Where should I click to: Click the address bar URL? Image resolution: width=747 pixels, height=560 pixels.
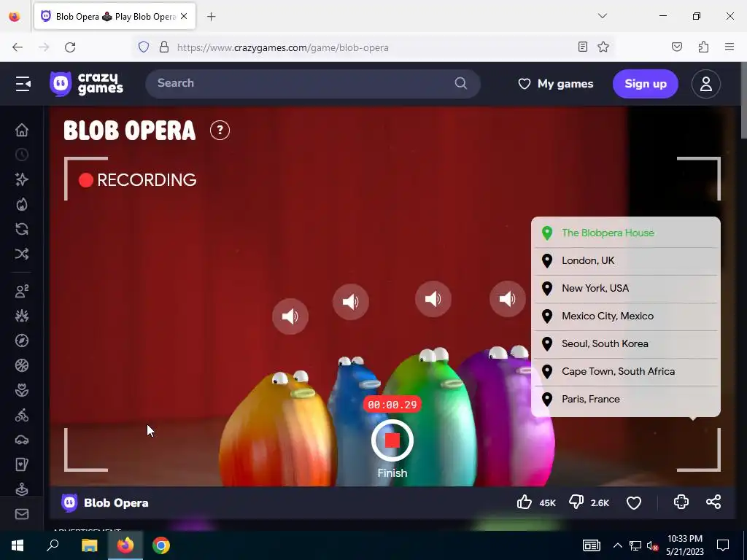click(283, 47)
